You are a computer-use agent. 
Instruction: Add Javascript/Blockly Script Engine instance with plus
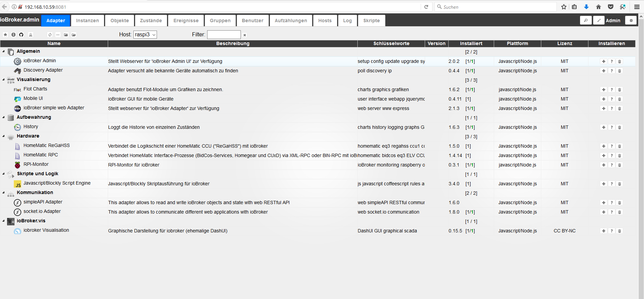click(x=604, y=184)
